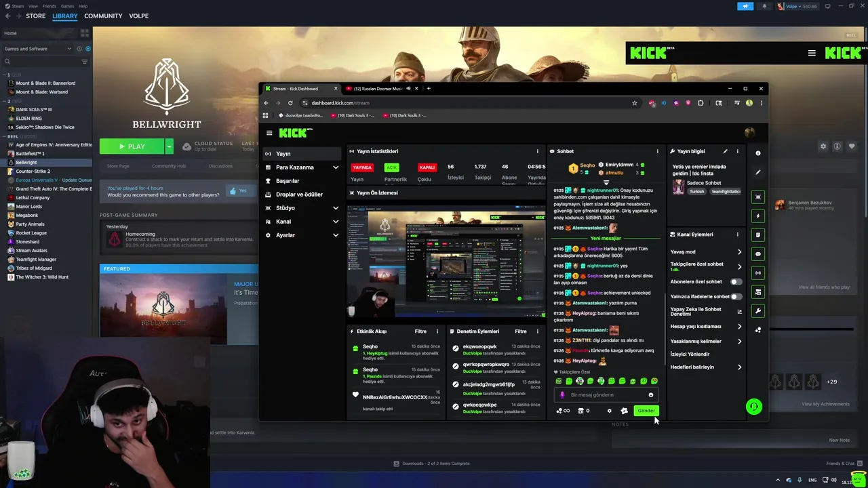Click View My Achievements link
This screenshot has width=868, height=488.
pyautogui.click(x=825, y=404)
